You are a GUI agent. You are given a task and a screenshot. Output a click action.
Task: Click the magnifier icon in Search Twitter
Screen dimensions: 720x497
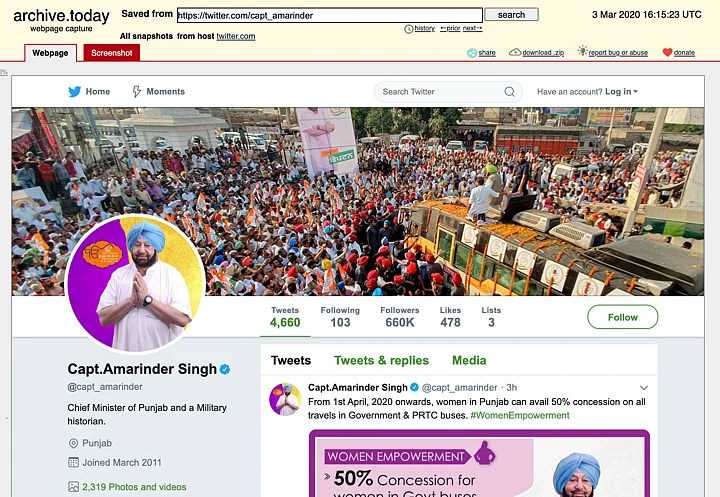tap(509, 91)
